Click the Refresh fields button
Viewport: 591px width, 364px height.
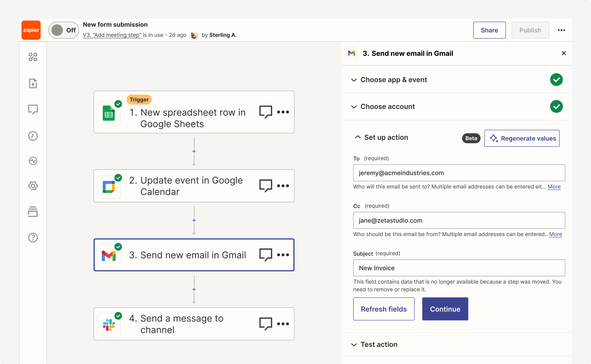point(383,309)
